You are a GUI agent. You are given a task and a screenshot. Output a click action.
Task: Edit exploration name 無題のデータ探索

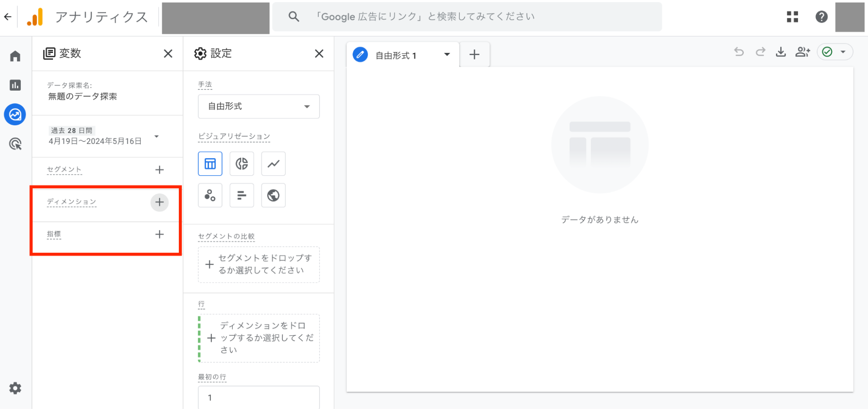(x=83, y=96)
